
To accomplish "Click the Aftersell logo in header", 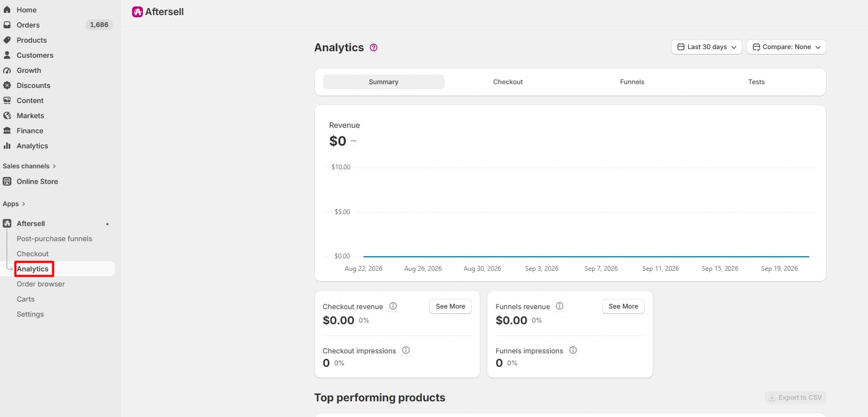I will click(137, 12).
